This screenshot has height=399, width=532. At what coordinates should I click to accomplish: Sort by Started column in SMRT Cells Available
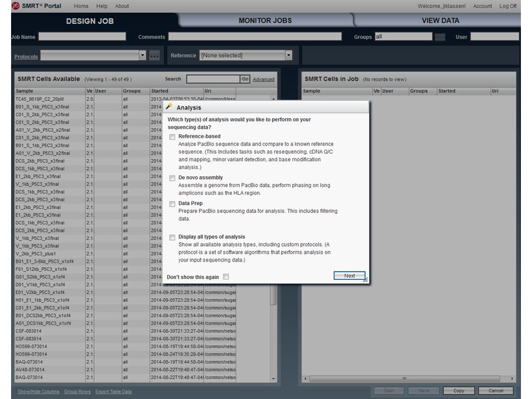(x=176, y=91)
